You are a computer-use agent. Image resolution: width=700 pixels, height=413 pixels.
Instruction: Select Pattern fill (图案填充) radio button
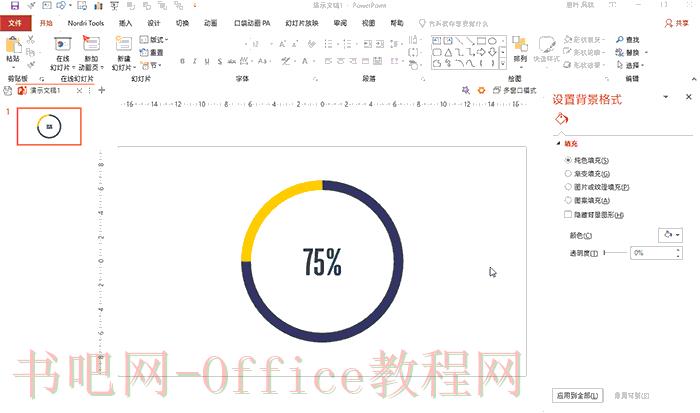568,200
